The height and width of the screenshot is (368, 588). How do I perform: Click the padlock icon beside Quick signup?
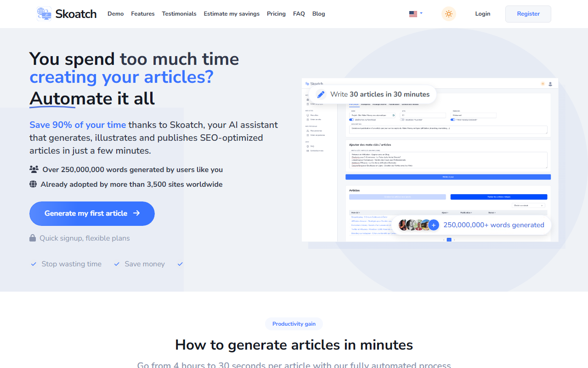[x=33, y=238]
